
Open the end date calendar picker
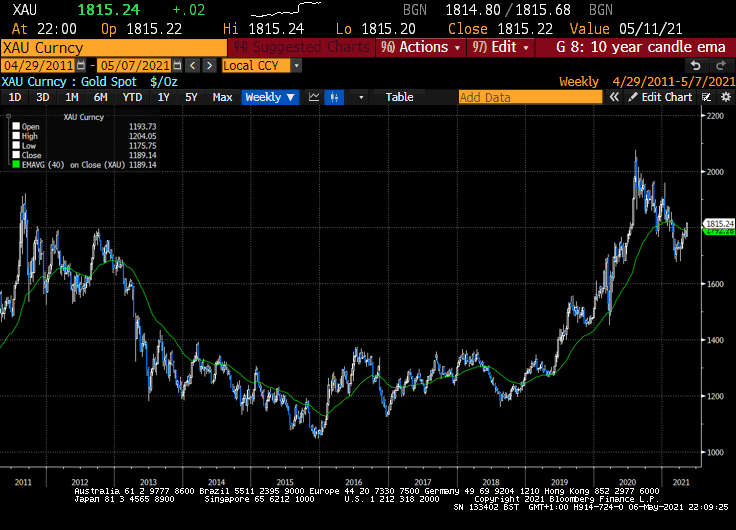tap(177, 66)
